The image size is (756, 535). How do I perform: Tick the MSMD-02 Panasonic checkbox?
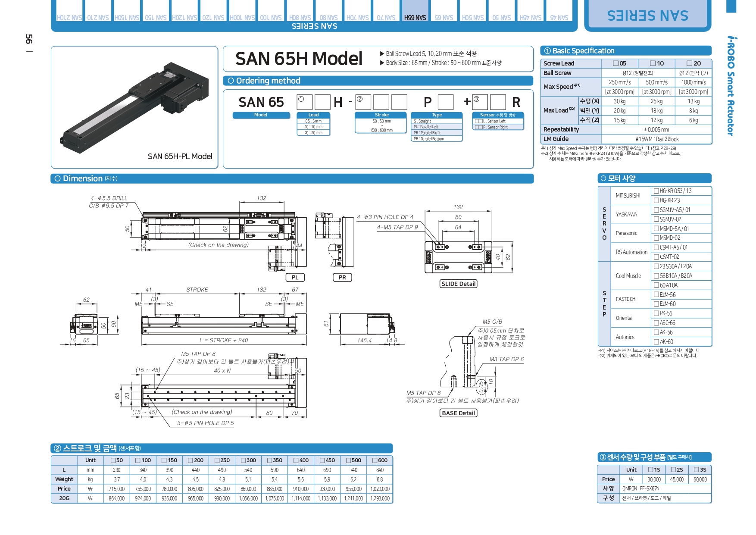tap(656, 238)
